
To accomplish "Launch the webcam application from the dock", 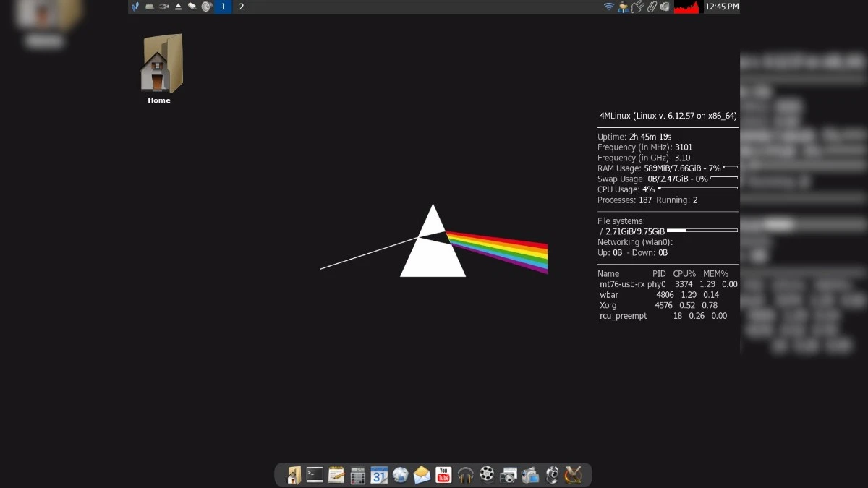I will (x=551, y=475).
